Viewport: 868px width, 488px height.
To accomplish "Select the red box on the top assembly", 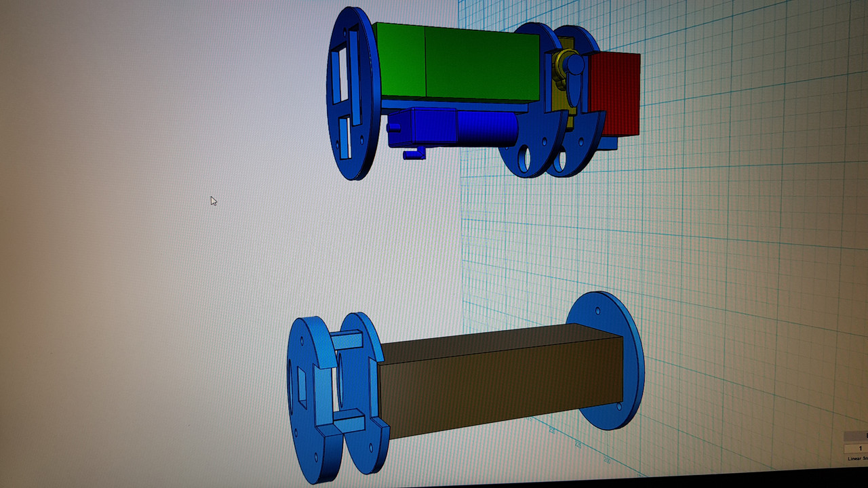I will pyautogui.click(x=614, y=94).
